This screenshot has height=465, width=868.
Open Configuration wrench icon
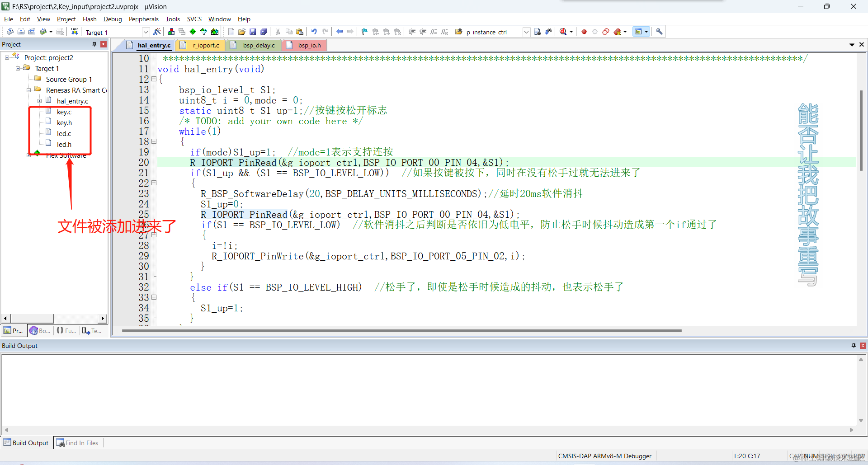click(x=660, y=32)
